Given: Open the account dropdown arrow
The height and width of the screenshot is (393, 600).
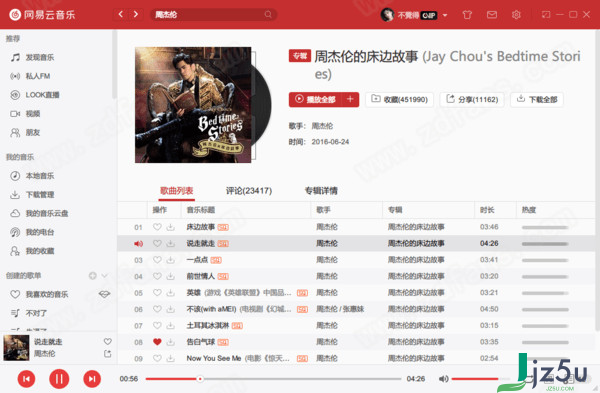Looking at the screenshot, I should coord(445,15).
